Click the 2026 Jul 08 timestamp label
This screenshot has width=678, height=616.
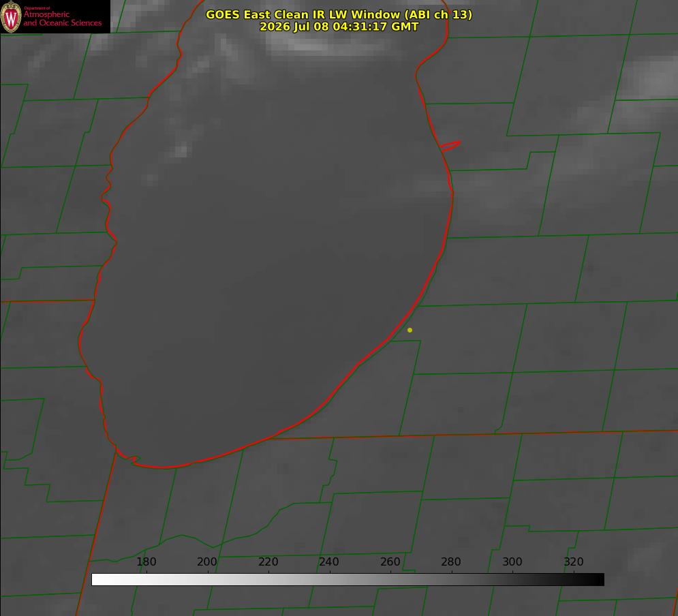[339, 27]
